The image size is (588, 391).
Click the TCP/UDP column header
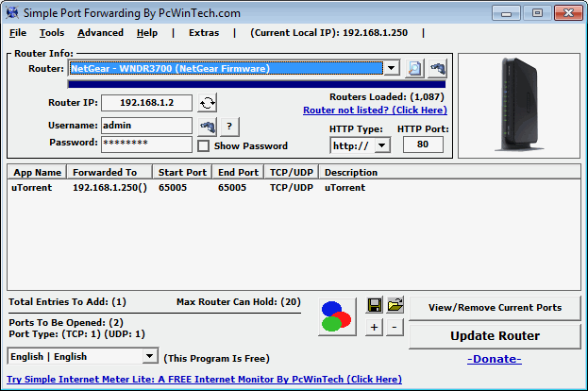click(x=292, y=172)
